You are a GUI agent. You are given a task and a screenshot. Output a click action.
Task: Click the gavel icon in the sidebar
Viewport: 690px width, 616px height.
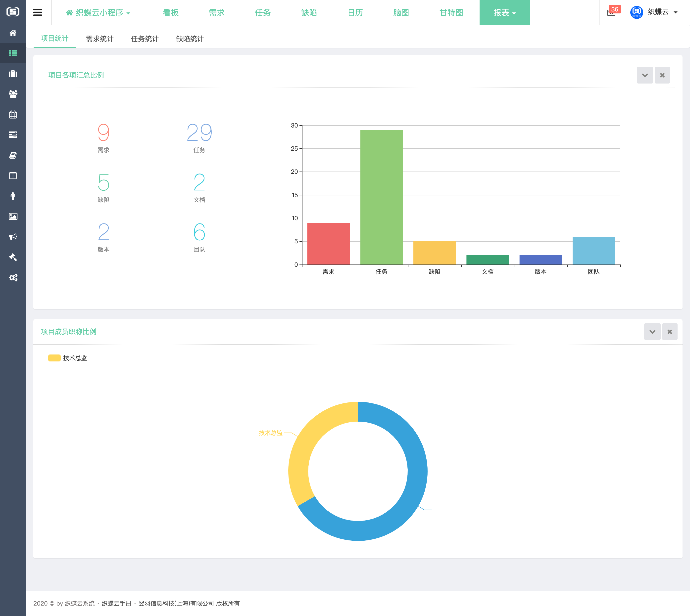(x=13, y=257)
